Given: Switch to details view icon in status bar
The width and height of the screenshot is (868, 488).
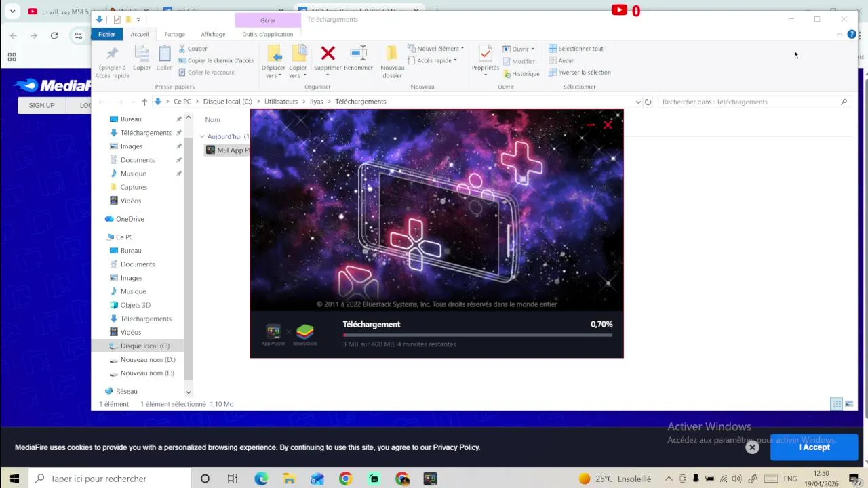Looking at the screenshot, I should tap(837, 404).
